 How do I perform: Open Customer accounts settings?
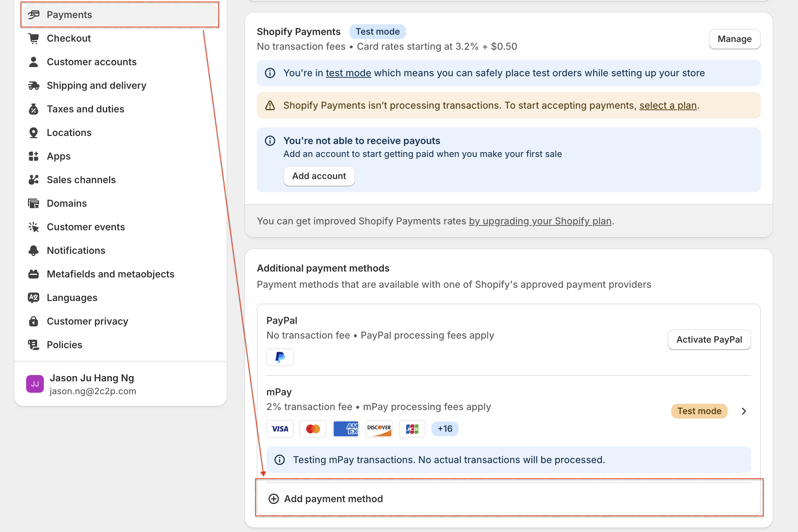pos(91,62)
